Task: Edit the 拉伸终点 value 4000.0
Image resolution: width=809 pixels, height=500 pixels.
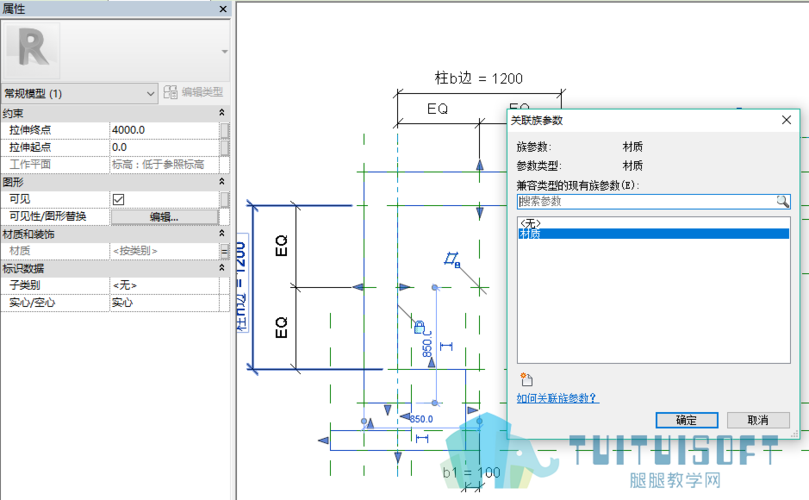Action: [x=165, y=130]
